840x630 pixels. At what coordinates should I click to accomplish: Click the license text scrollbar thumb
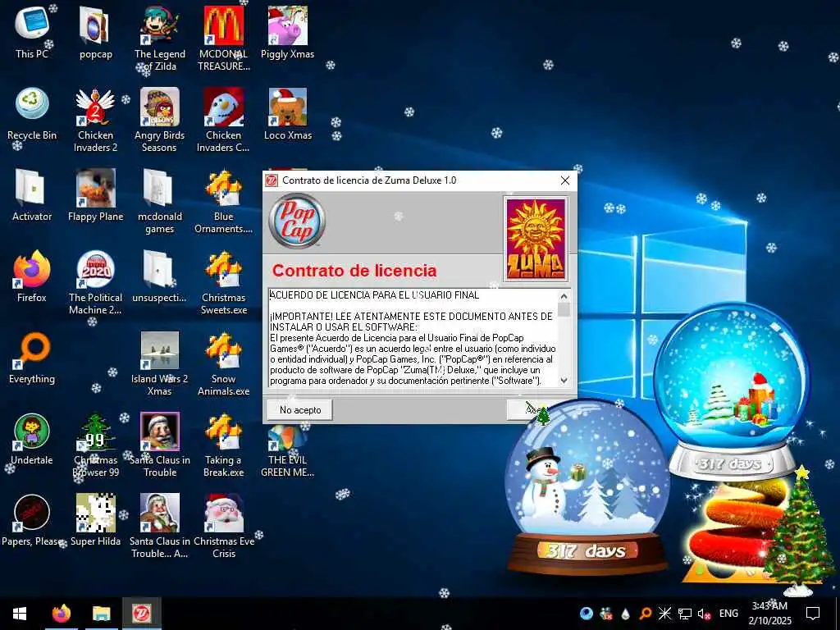pyautogui.click(x=564, y=309)
